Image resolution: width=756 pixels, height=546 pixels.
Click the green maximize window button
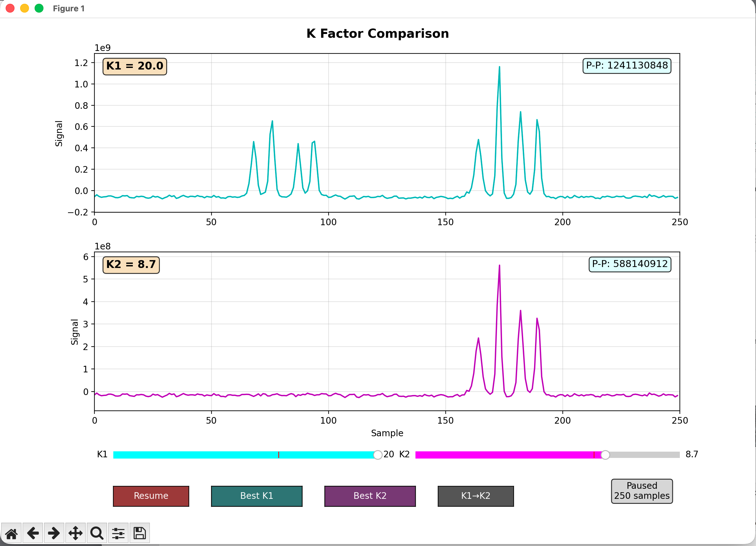pos(39,8)
